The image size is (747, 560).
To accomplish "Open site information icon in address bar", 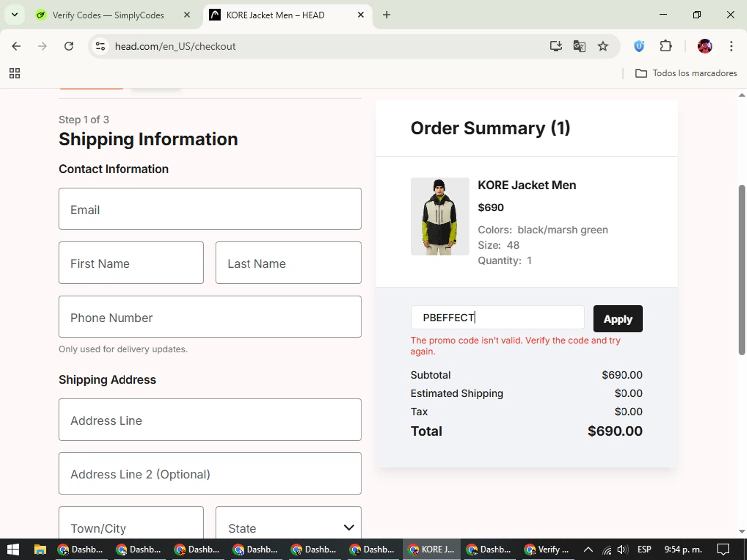I will pos(100,46).
